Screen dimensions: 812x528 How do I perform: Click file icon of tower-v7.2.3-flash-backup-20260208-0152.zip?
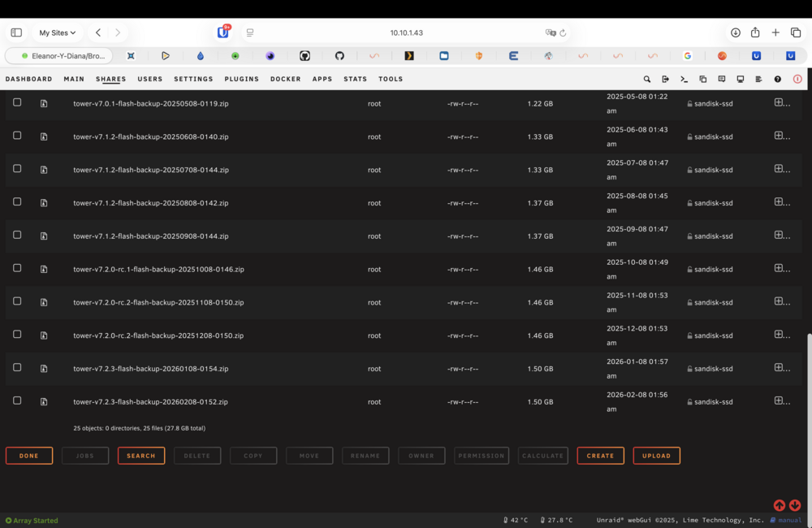coord(44,401)
